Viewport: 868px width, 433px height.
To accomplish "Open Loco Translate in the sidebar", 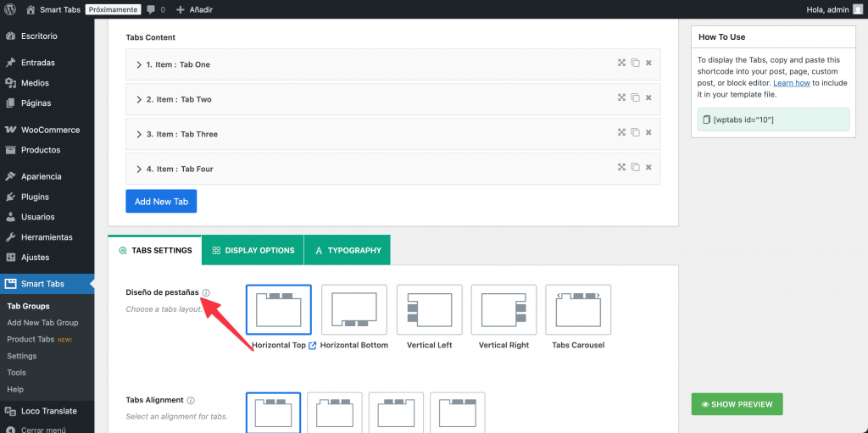I will [x=47, y=411].
